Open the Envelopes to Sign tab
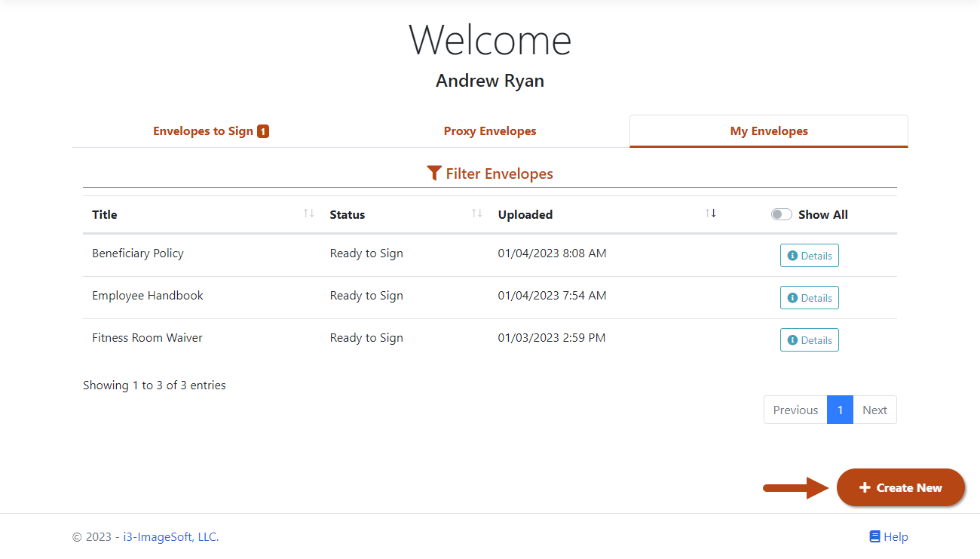This screenshot has height=559, width=980. [x=210, y=131]
